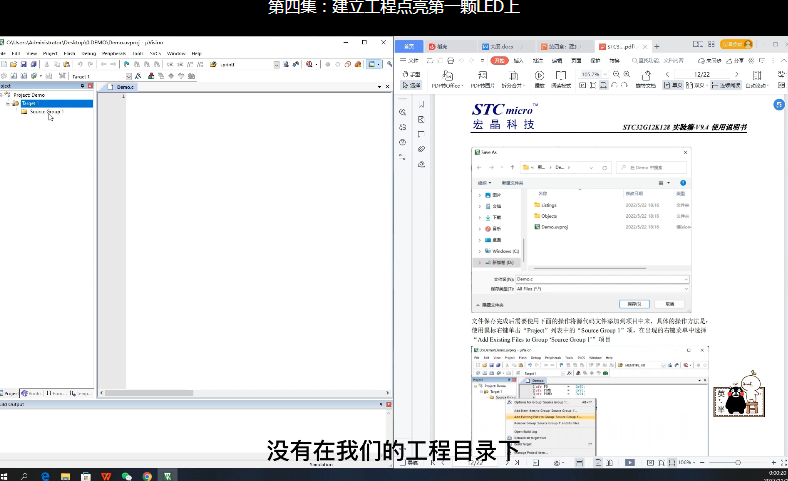Viewport: 788px width, 481px height.
Task: Switch to Demo.c editor tab
Action: pos(121,87)
